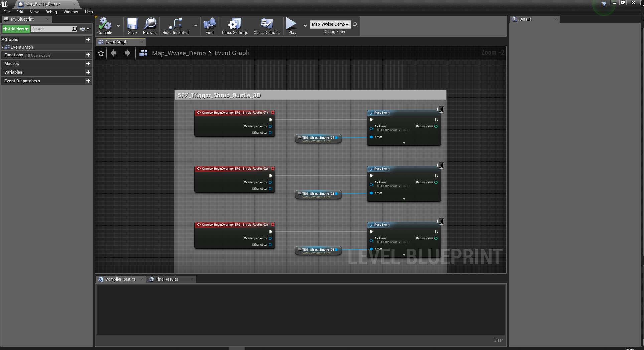644x350 pixels.
Task: Open the Debug Filter Map_Wwise_Demo dropdown
Action: pos(330,24)
